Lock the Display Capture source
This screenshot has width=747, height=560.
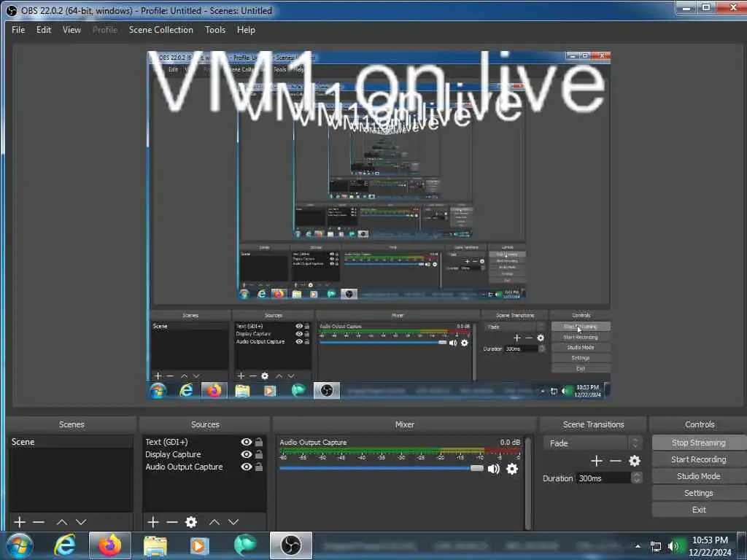(x=259, y=454)
